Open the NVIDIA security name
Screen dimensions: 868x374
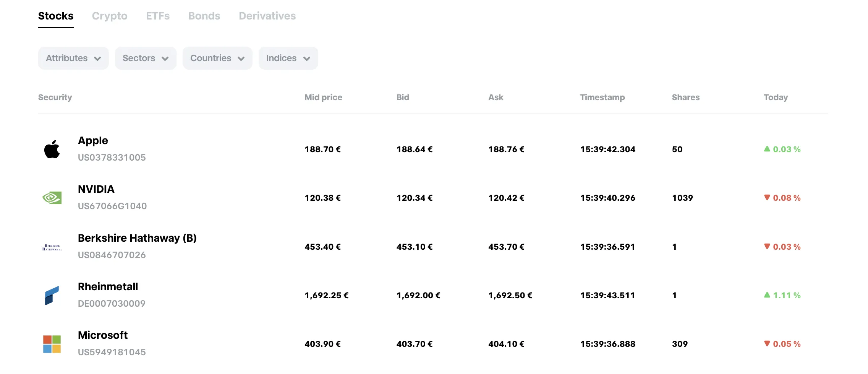point(96,189)
